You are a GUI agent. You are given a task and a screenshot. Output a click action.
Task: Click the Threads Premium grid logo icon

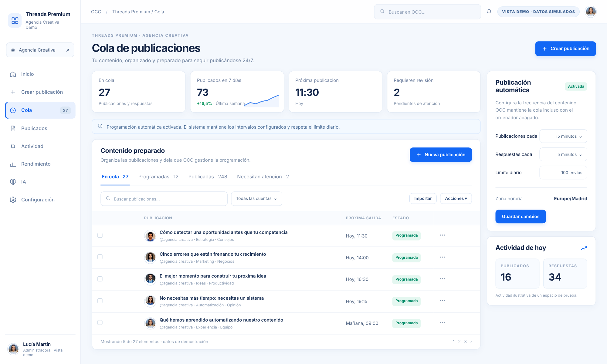[x=15, y=21]
